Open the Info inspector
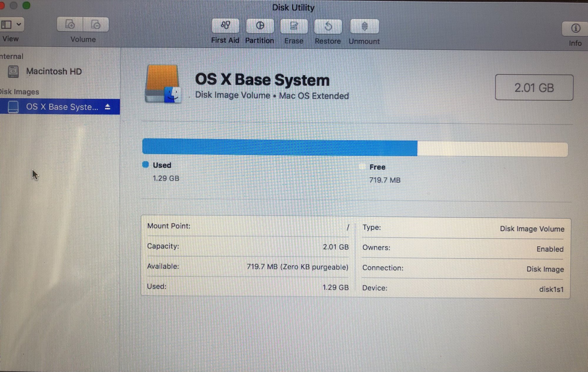Viewport: 588px width, 372px height. [x=575, y=29]
